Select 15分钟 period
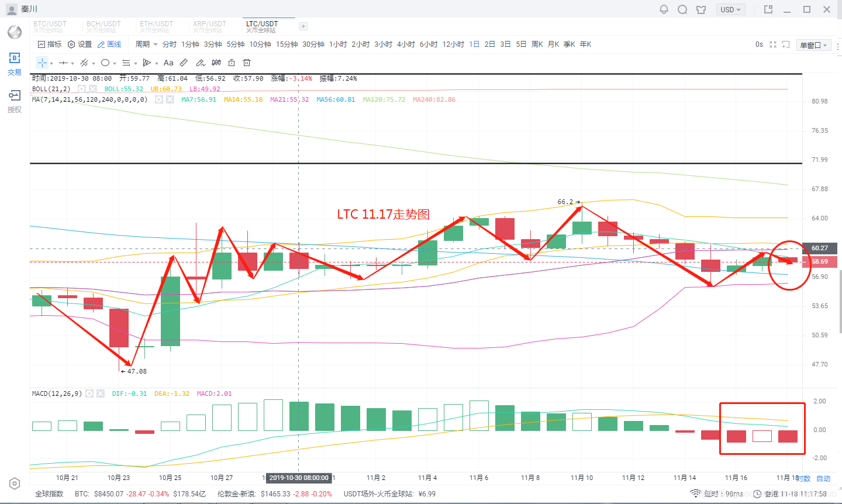This screenshot has width=842, height=504. click(287, 44)
